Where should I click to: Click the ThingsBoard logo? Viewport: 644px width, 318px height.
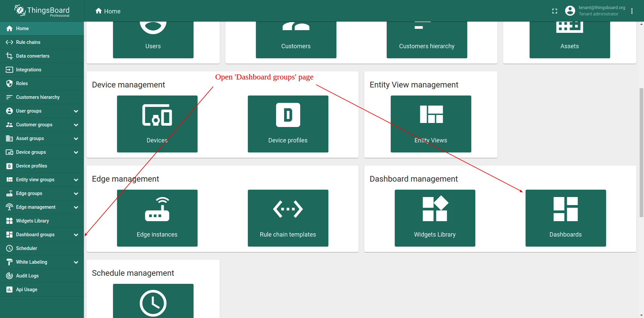pos(42,11)
